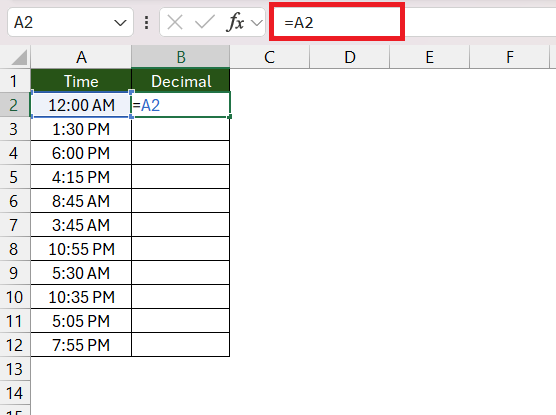This screenshot has width=556, height=415.
Task: Select column D header
Action: [x=350, y=57]
